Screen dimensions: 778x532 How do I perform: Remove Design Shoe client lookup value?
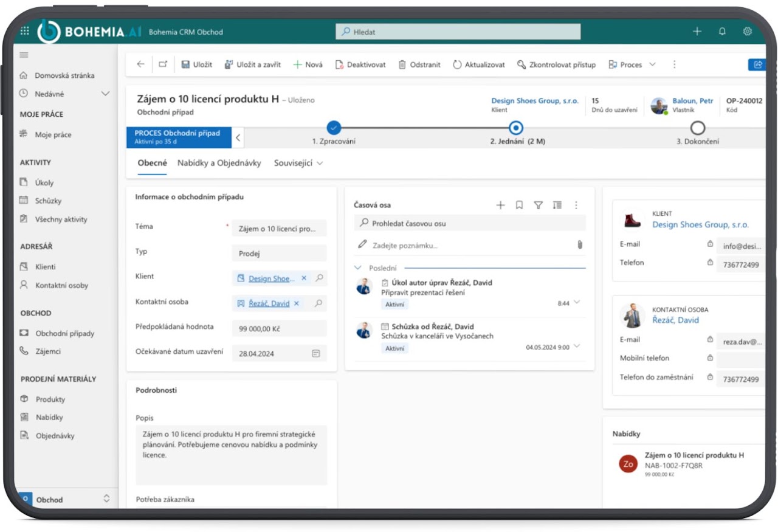[304, 278]
